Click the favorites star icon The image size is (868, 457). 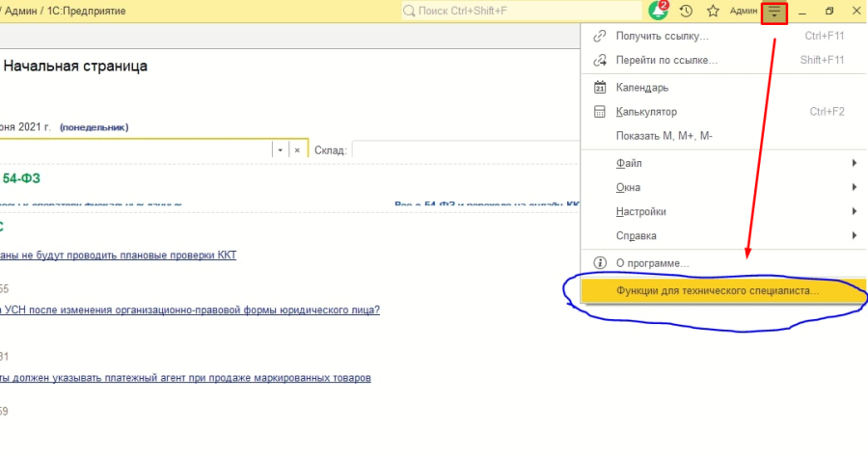(713, 12)
